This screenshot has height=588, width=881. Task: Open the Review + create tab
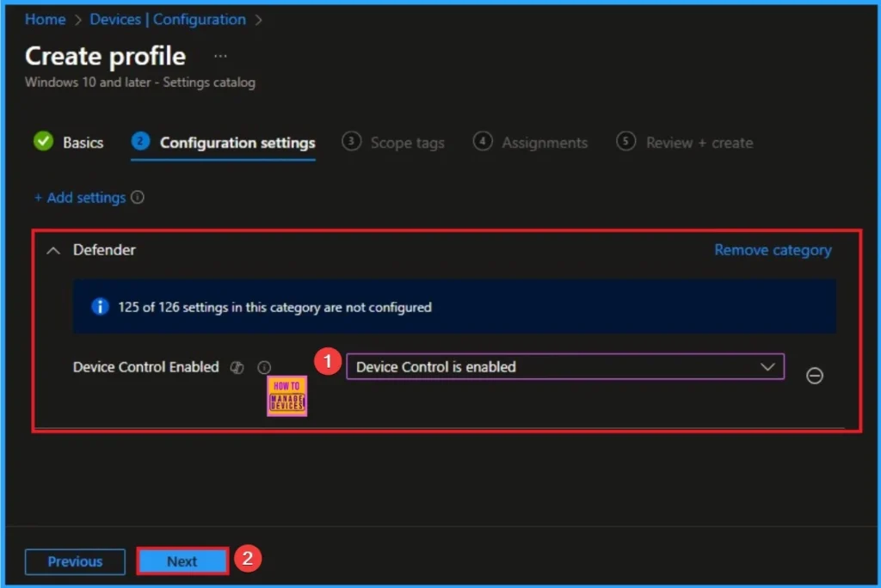point(698,142)
